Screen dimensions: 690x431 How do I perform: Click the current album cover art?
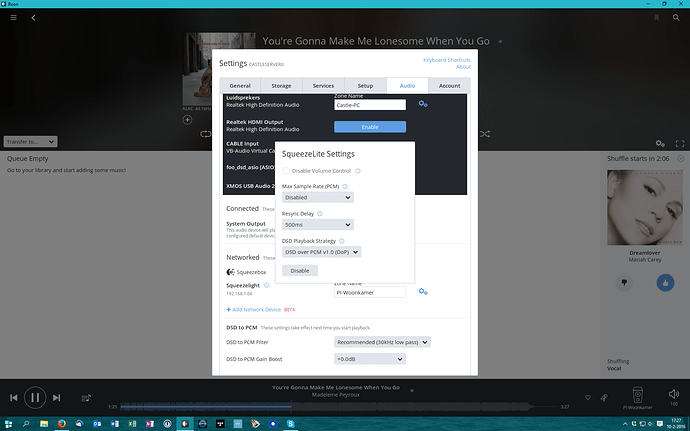click(x=219, y=69)
